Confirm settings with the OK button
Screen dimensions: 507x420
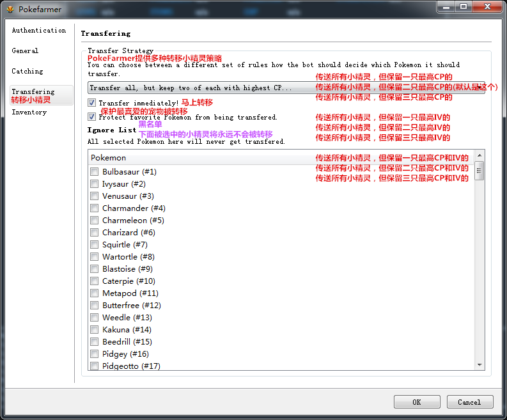coord(417,402)
